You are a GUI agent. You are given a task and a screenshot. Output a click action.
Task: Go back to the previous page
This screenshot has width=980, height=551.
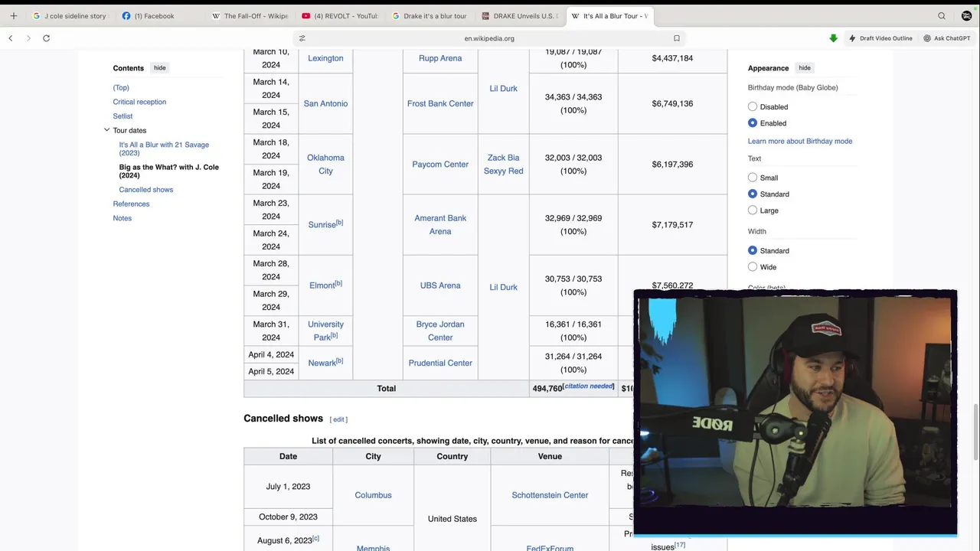pos(11,38)
